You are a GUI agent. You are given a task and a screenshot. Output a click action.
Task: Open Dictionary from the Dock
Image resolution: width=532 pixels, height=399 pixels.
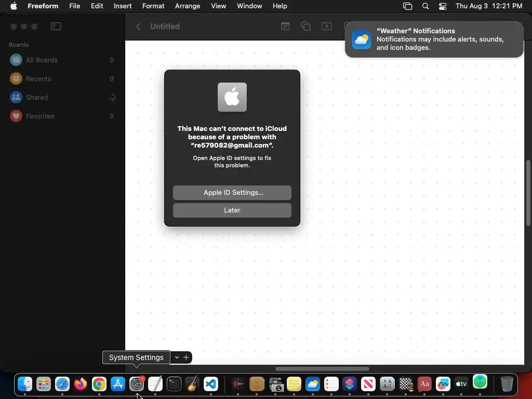click(424, 384)
